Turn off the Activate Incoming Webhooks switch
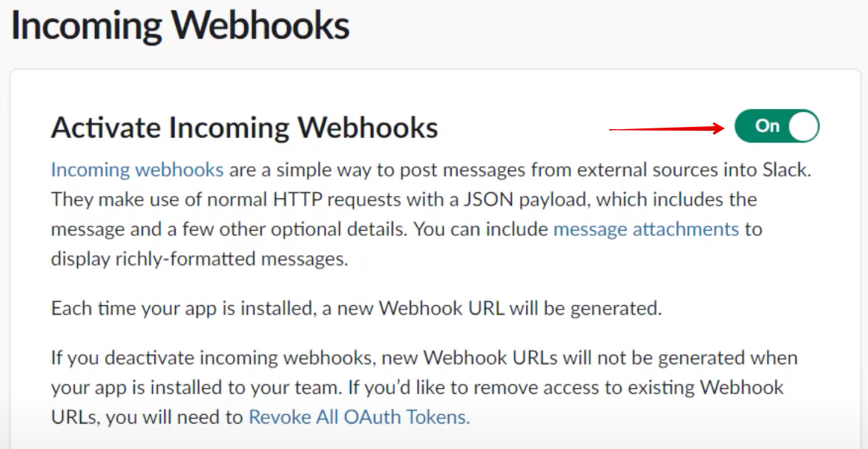 (777, 126)
